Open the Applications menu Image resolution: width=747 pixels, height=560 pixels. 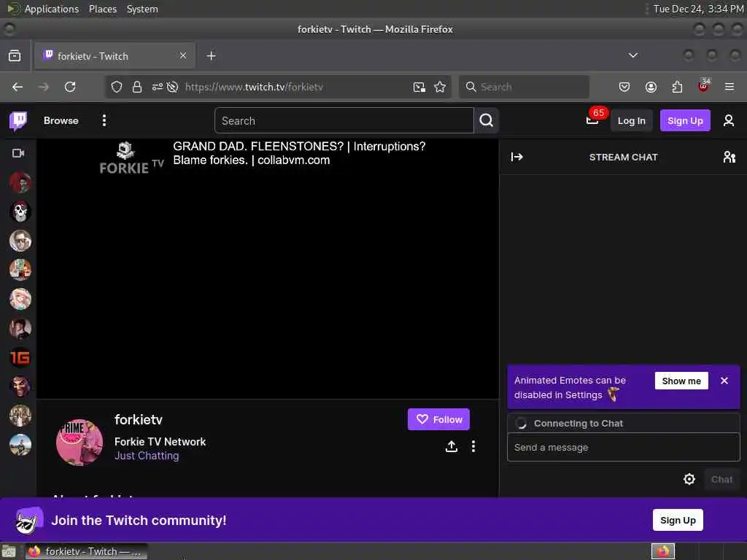pos(52,9)
